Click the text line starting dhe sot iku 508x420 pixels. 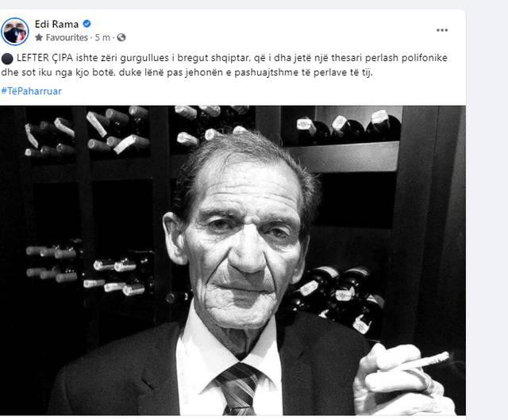(187, 72)
